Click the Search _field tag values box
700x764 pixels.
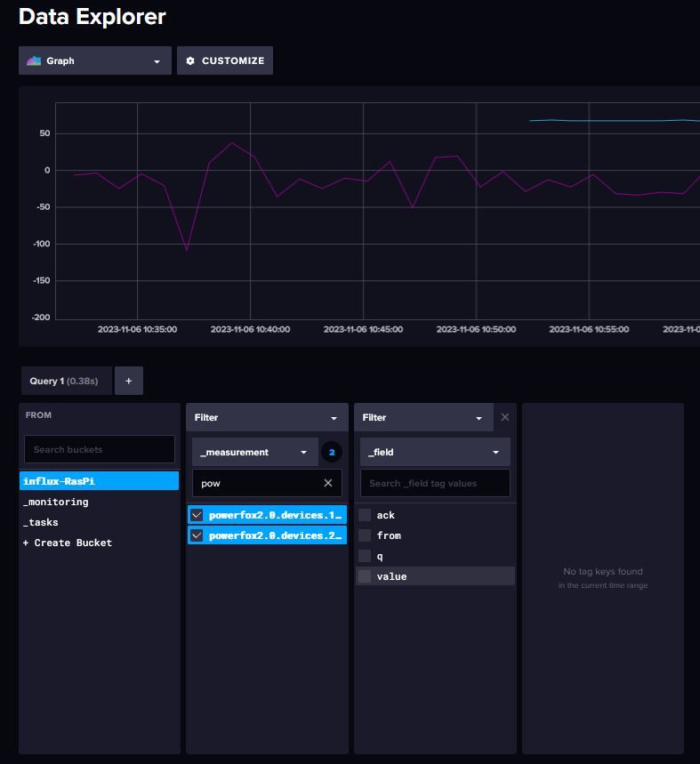tap(435, 483)
